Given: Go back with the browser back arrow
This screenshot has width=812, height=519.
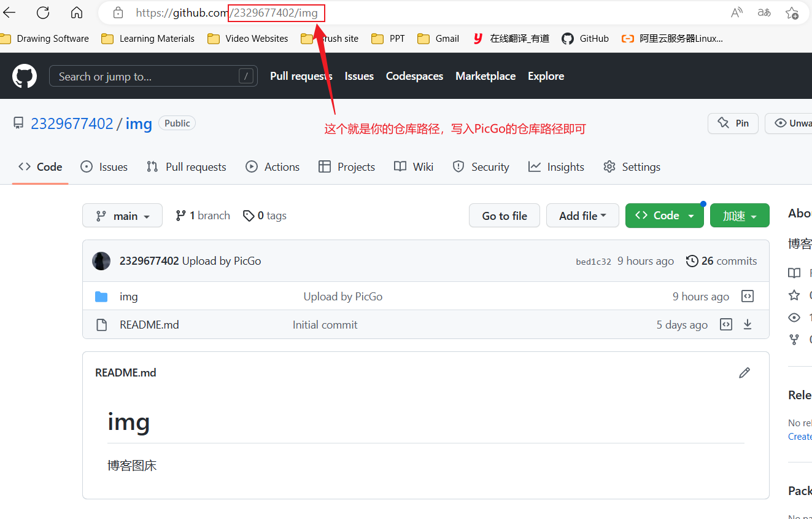Looking at the screenshot, I should pyautogui.click(x=9, y=12).
